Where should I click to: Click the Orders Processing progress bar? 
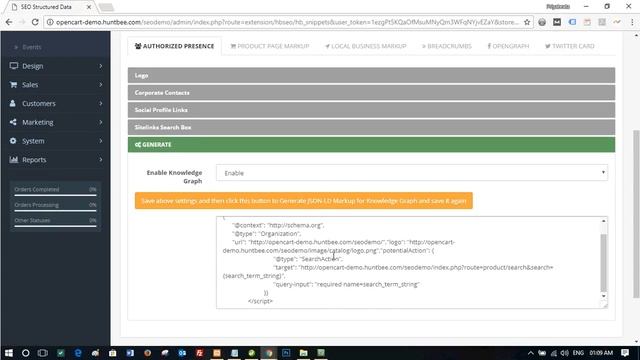click(x=55, y=211)
